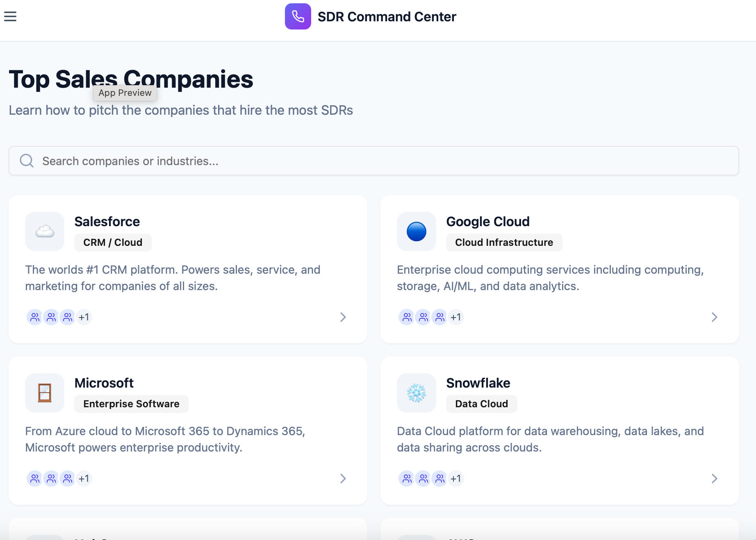Click a contact avatar on Google Cloud card
Screen dimensions: 756x540
[406, 317]
